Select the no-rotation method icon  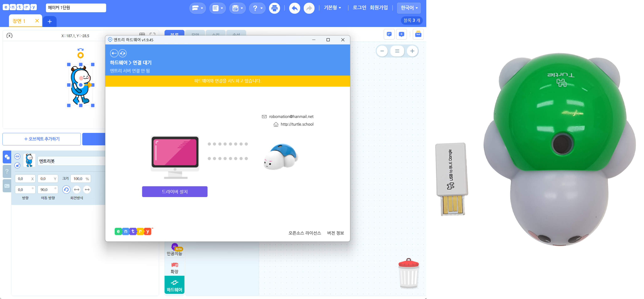(x=87, y=190)
